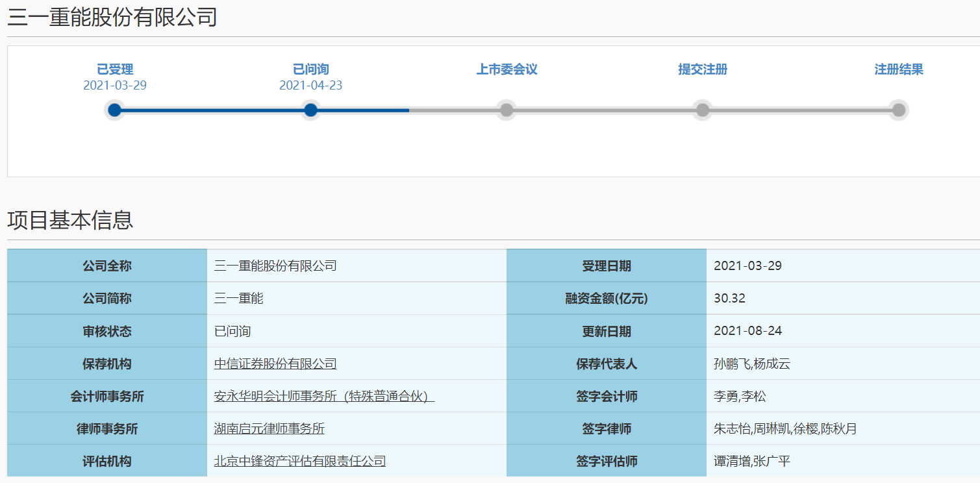Click the 融资金额(亿元) header cell
This screenshot has height=483, width=980.
pyautogui.click(x=607, y=299)
